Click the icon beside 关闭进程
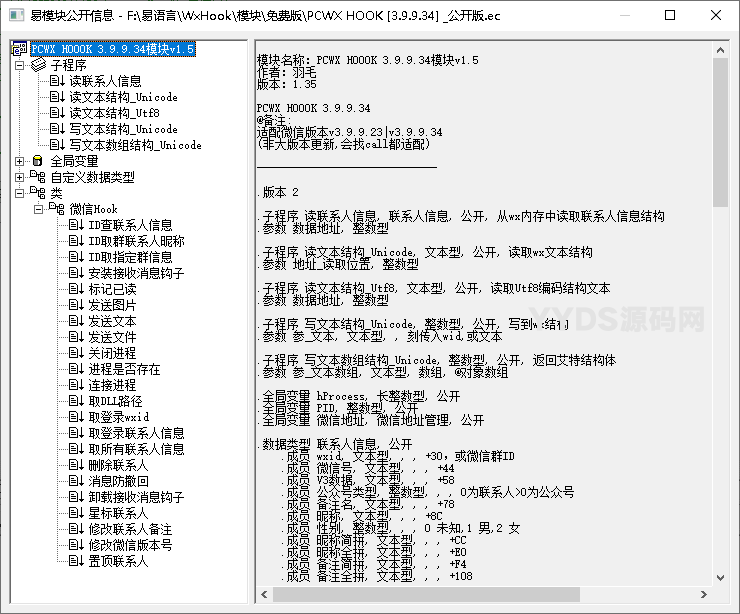This screenshot has height=614, width=740. click(76, 353)
